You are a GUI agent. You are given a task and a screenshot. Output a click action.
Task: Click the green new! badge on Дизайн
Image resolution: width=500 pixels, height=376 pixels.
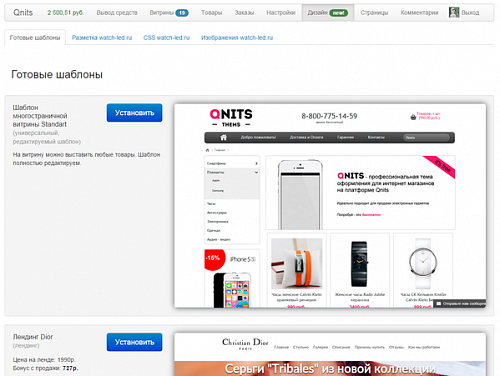pos(339,13)
